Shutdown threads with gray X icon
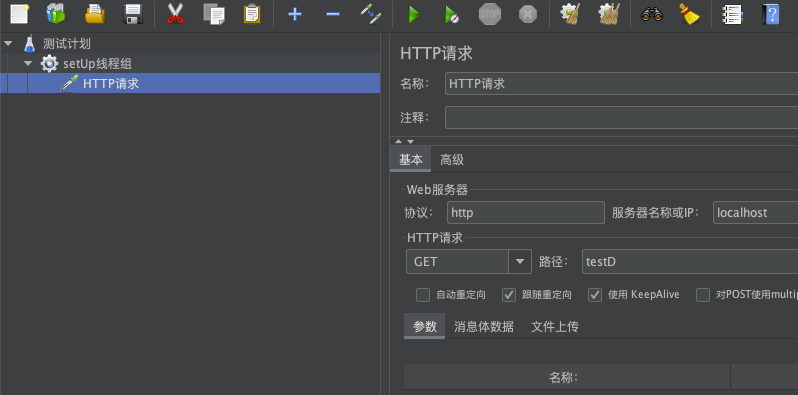Screen dimensions: 798x395 (x=528, y=14)
